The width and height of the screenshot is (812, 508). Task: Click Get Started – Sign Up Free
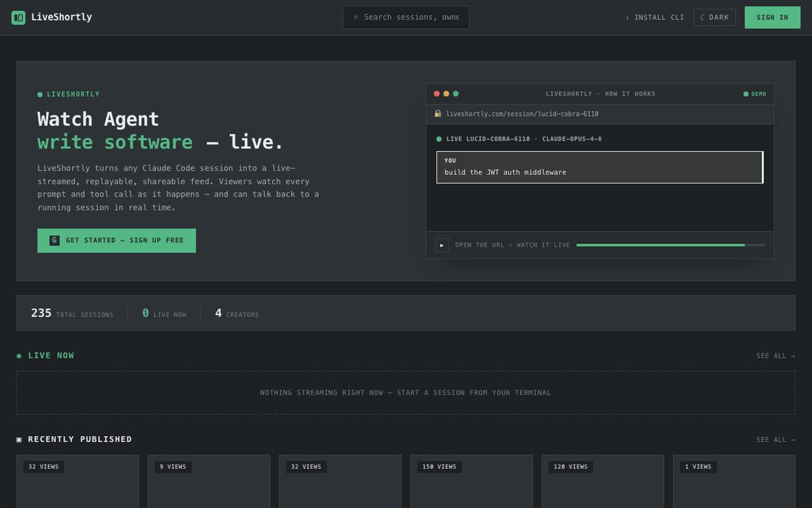(117, 240)
